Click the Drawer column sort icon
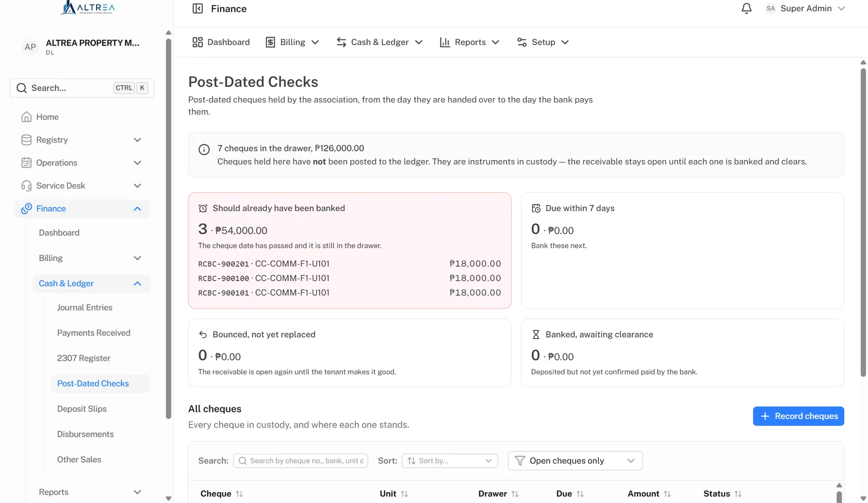Screen dimensions: 868x503 (515, 494)
